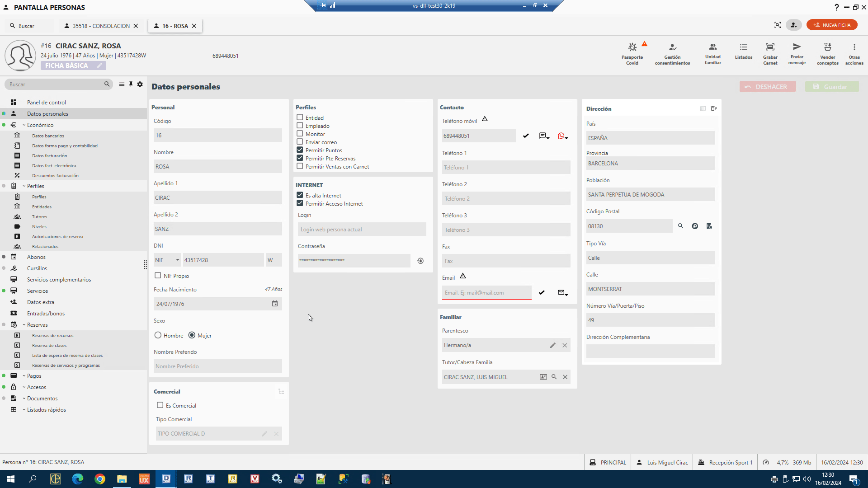Open the WhatsApp dropdown beside Teléfono móvil

562,136
